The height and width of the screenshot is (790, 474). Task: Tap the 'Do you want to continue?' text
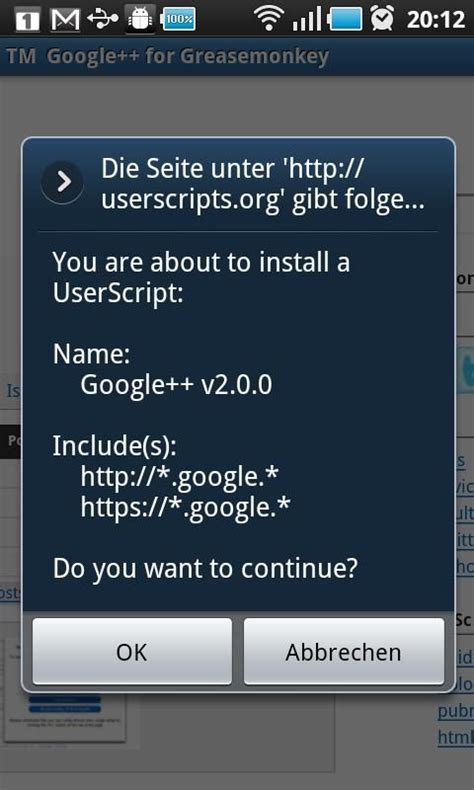206,568
